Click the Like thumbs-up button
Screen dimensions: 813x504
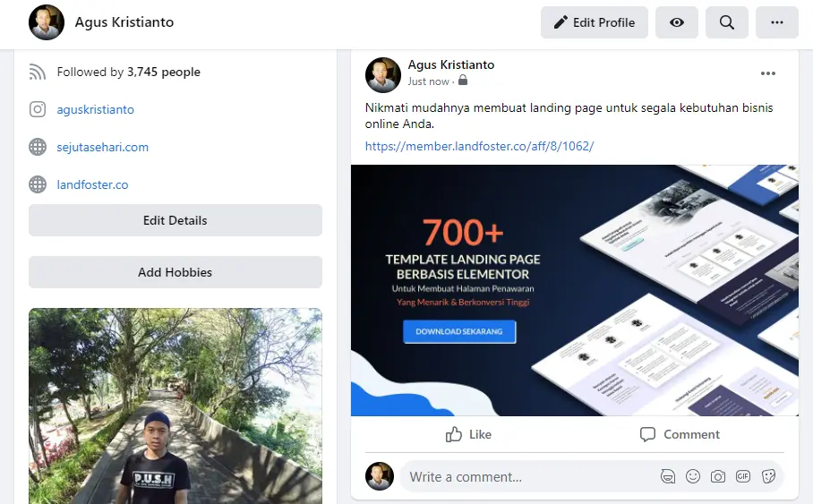468,434
